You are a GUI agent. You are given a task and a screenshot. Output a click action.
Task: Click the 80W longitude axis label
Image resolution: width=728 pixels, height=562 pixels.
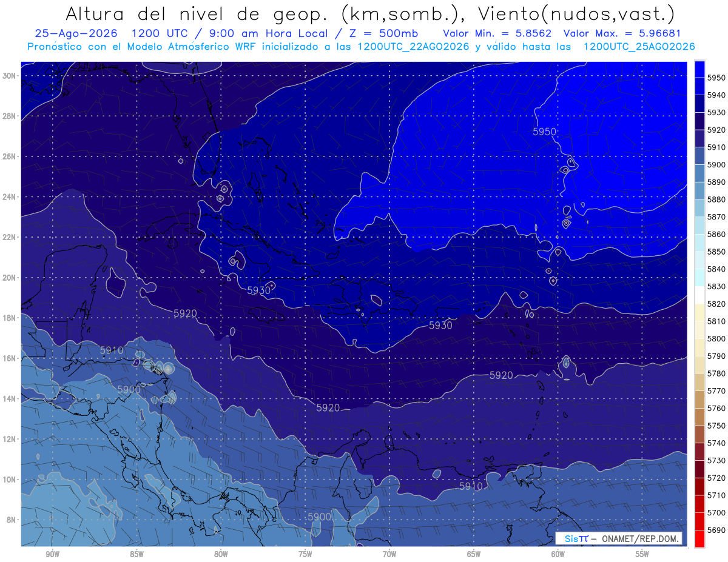(x=221, y=554)
